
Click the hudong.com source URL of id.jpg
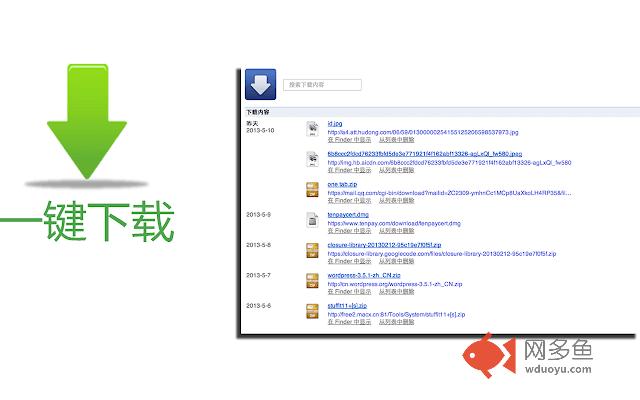[423, 132]
